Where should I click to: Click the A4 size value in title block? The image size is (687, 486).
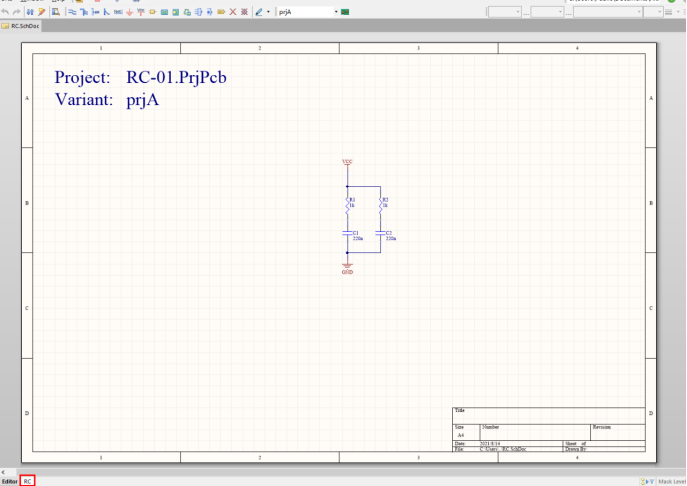tap(460, 435)
